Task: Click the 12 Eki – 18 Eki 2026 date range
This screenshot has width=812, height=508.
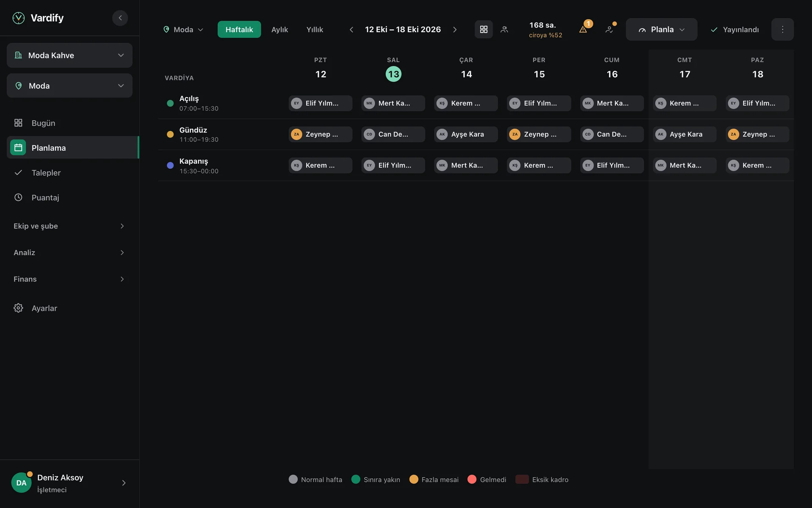Action: tap(403, 29)
